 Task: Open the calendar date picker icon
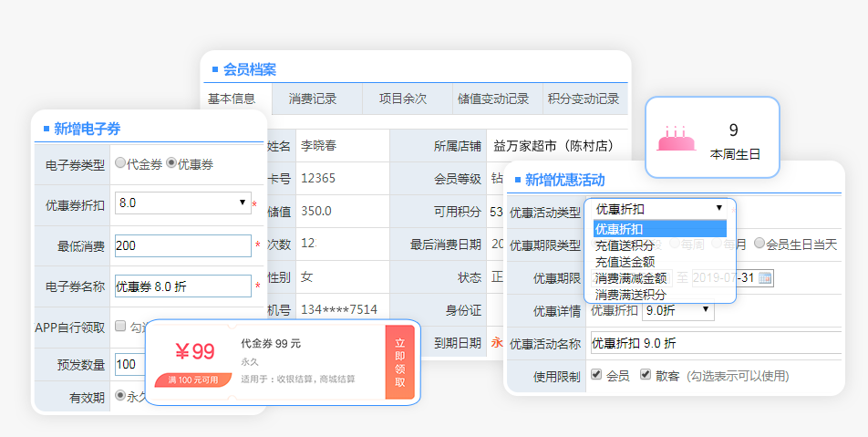765,277
